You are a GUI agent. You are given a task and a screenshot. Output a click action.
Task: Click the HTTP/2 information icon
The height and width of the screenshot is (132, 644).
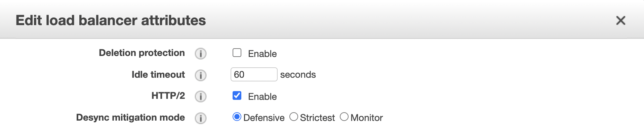point(201,96)
